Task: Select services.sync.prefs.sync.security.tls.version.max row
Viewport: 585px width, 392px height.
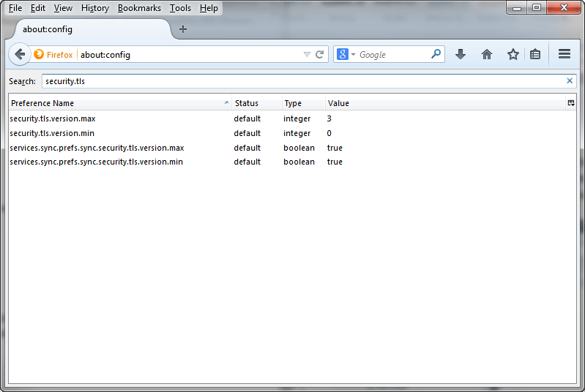Action: click(293, 148)
